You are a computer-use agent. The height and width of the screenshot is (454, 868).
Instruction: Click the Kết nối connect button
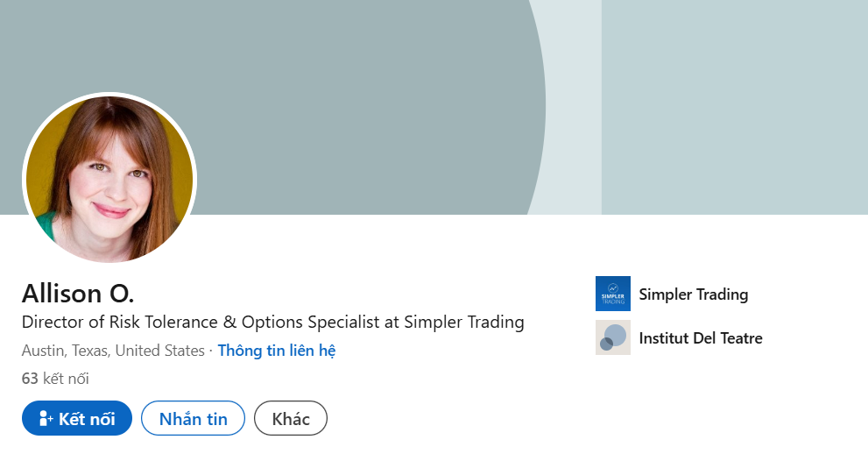point(77,418)
